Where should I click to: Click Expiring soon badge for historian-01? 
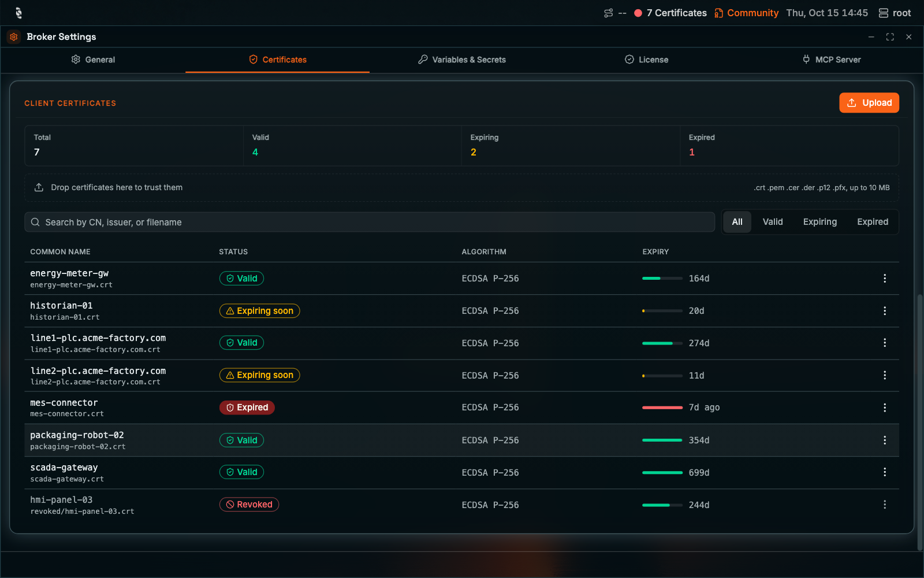[259, 311]
